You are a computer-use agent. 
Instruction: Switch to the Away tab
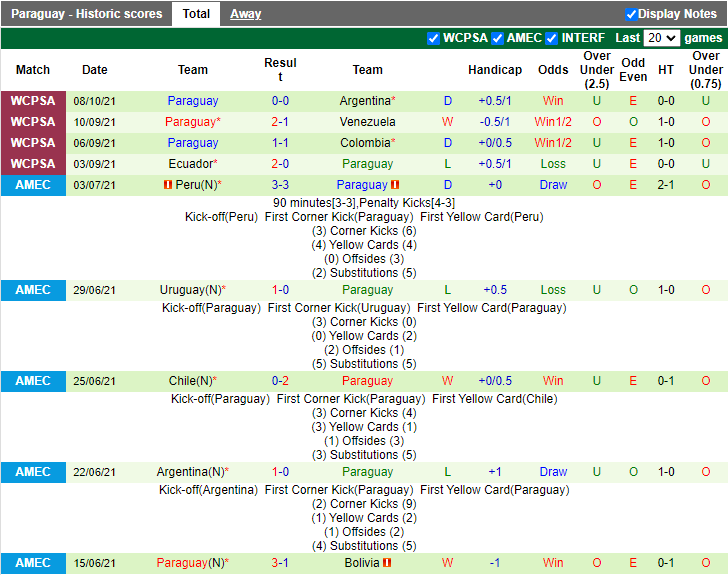point(246,14)
